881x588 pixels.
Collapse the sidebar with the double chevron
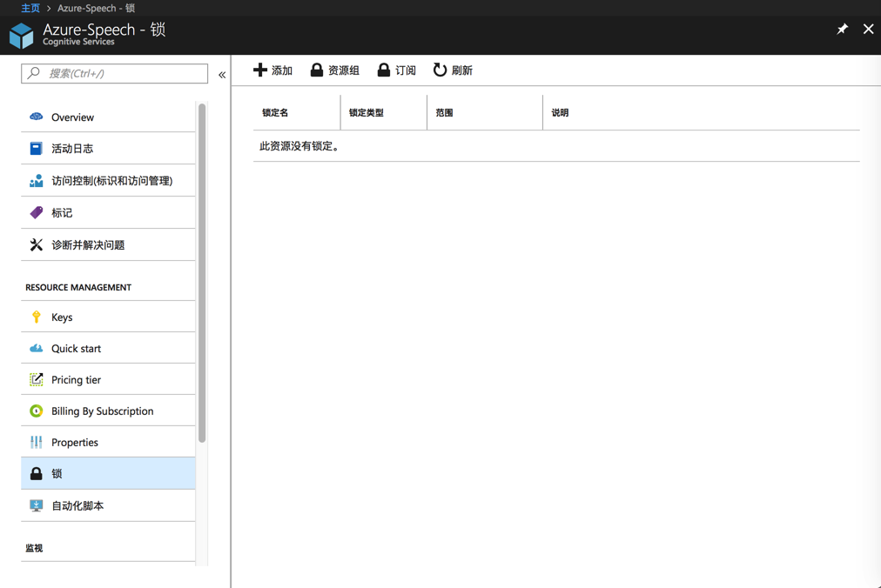point(222,75)
